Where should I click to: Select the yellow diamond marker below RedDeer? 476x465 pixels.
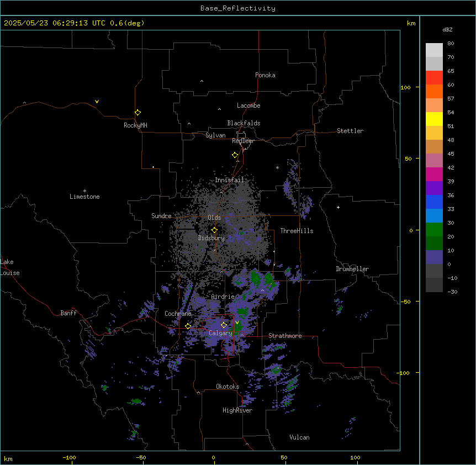(235, 155)
